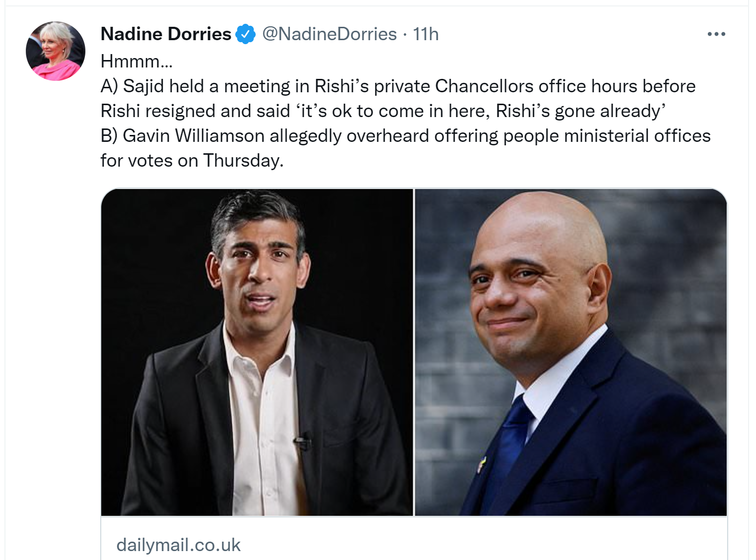Click the dot separator before the timestamp
This screenshot has height=560, width=756.
[x=405, y=34]
